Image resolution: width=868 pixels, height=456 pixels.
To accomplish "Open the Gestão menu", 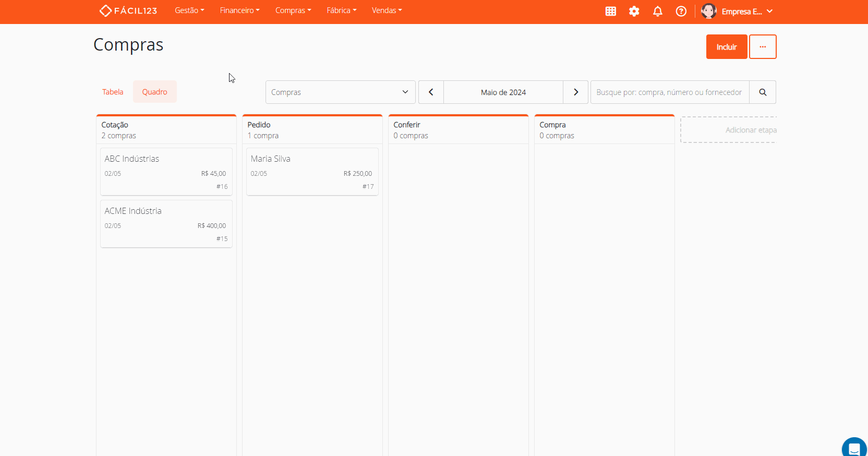I will (189, 10).
